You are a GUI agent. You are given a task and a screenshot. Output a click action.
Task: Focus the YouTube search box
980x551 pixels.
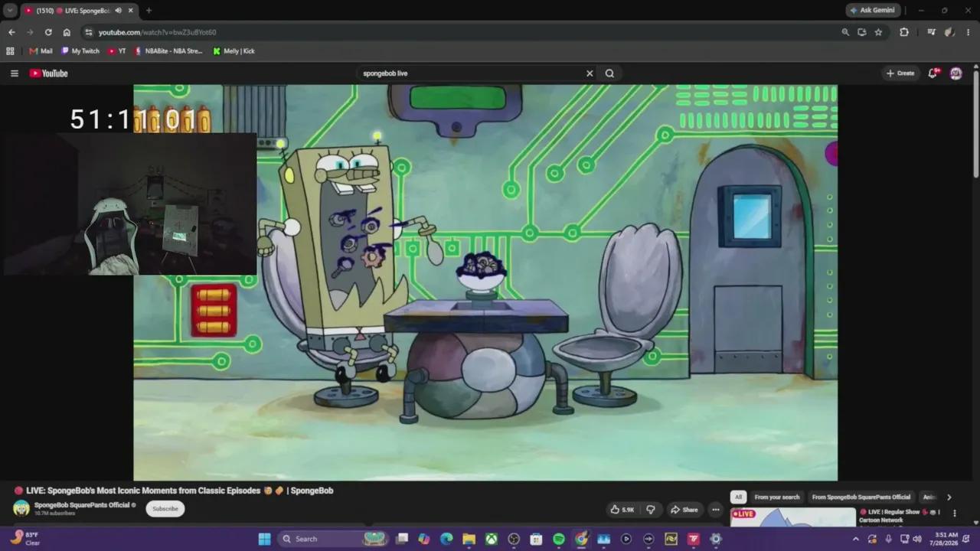click(x=471, y=73)
